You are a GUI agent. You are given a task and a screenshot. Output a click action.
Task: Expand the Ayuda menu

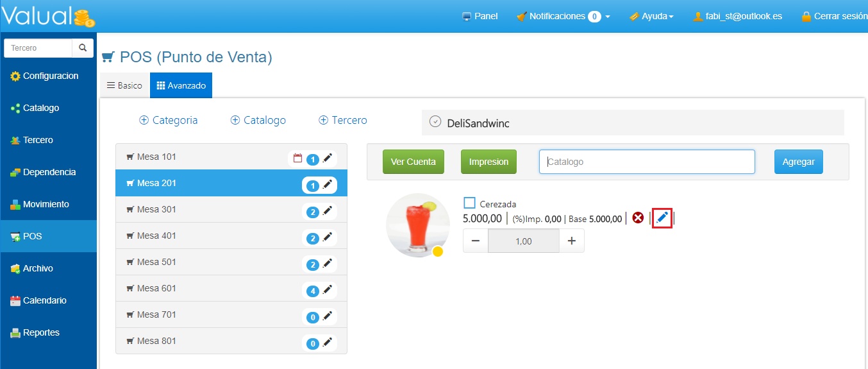click(x=651, y=17)
